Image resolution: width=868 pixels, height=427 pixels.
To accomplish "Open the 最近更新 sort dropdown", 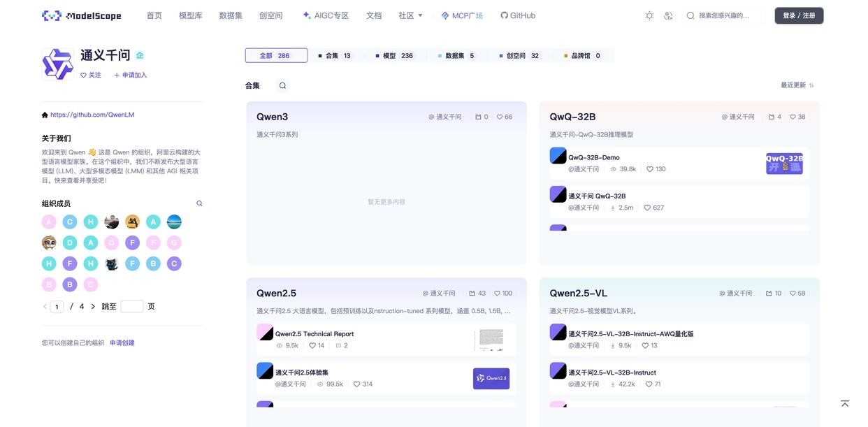I will [797, 85].
